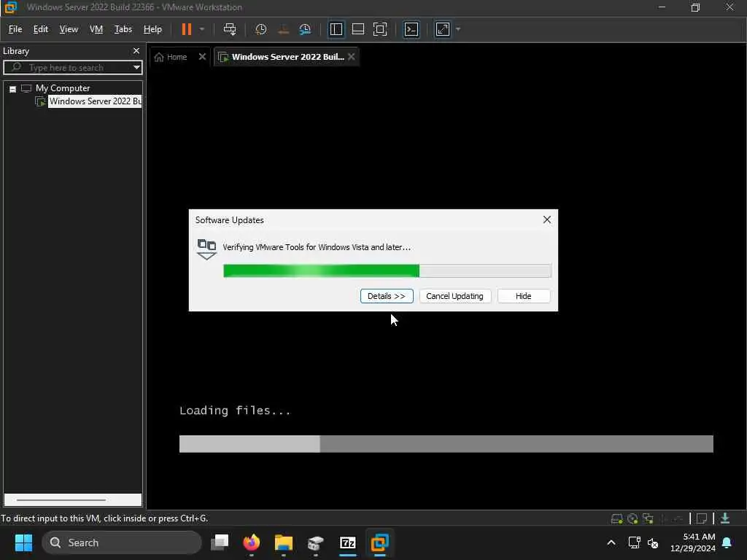Open the library search dropdown arrow
747x560 pixels.
coord(136,68)
